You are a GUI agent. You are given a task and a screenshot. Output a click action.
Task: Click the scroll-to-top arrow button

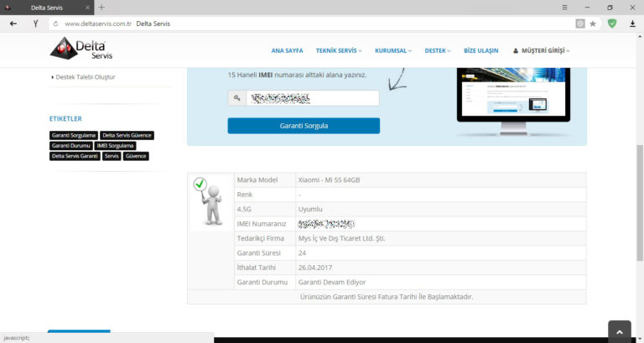coord(620,331)
